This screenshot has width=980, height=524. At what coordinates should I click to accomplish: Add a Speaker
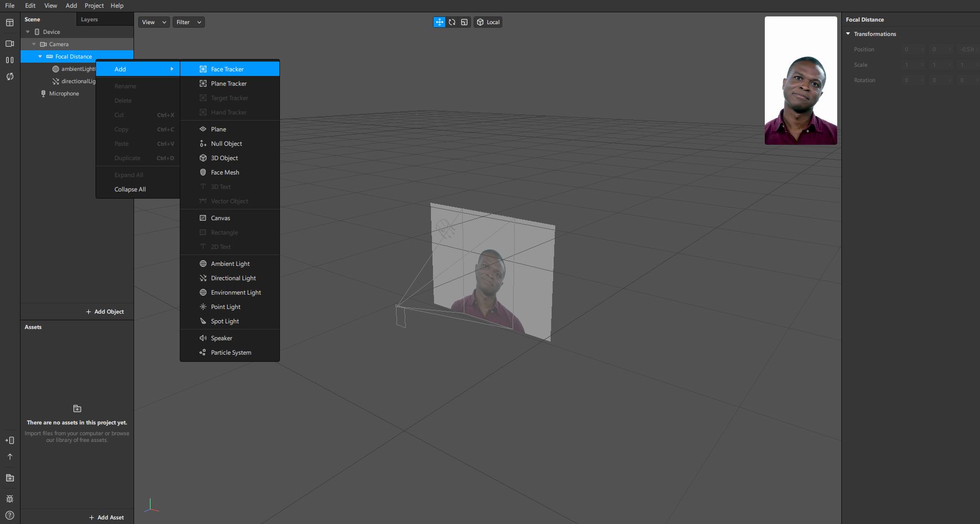tap(230, 338)
